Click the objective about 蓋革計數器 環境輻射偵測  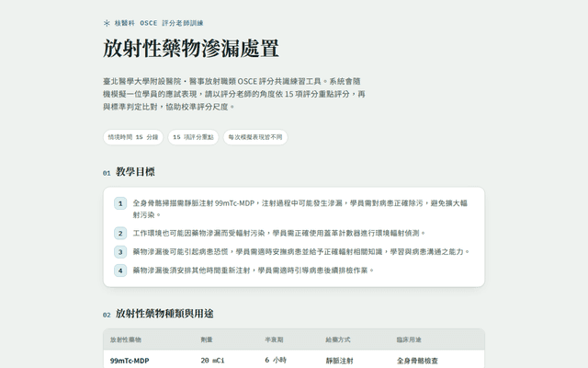[279, 233]
